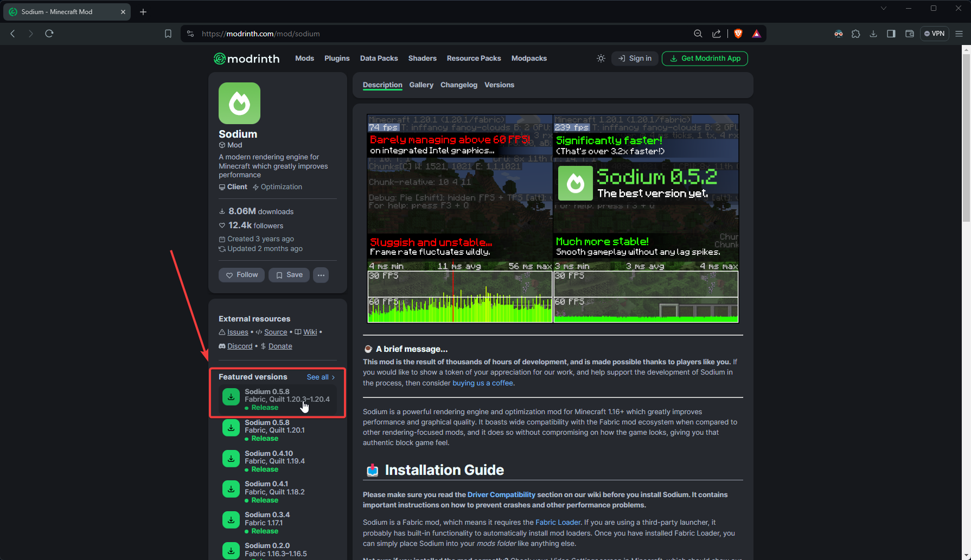The width and height of the screenshot is (971, 560).
Task: Open the Donate link
Action: (x=280, y=346)
